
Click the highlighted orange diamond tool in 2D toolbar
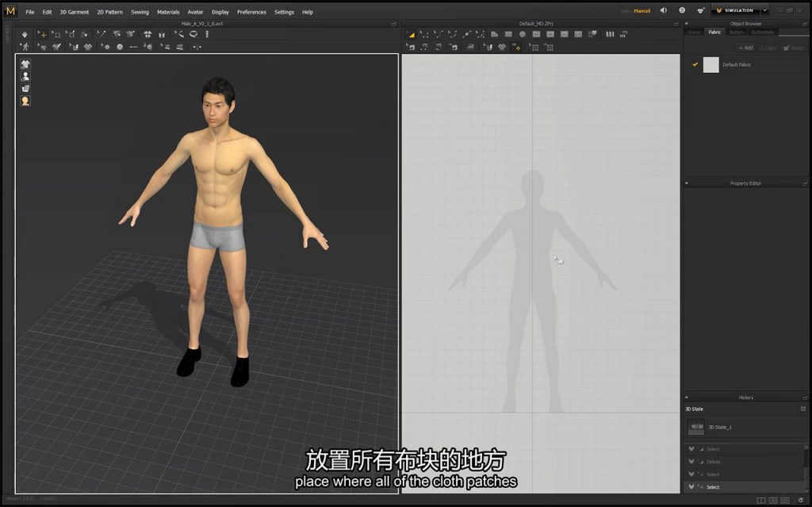pyautogui.click(x=515, y=47)
